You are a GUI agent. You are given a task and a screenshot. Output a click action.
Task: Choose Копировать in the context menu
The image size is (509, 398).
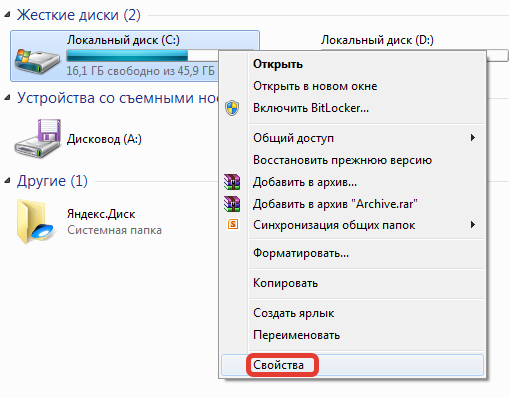352,283
